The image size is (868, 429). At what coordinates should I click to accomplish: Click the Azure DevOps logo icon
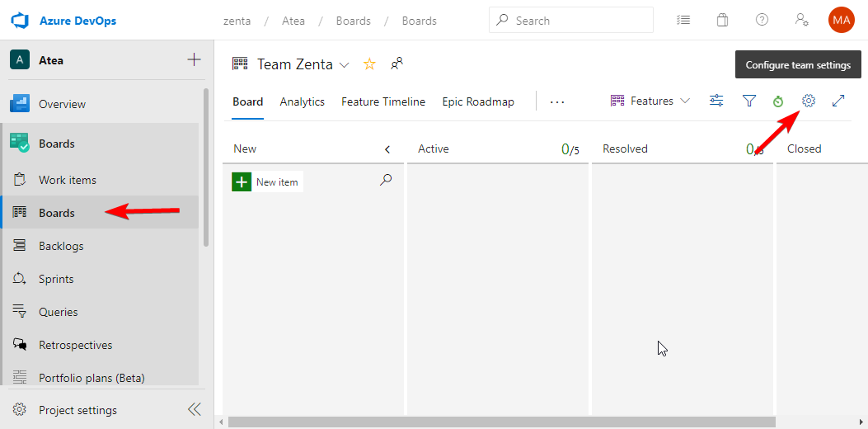pos(20,21)
